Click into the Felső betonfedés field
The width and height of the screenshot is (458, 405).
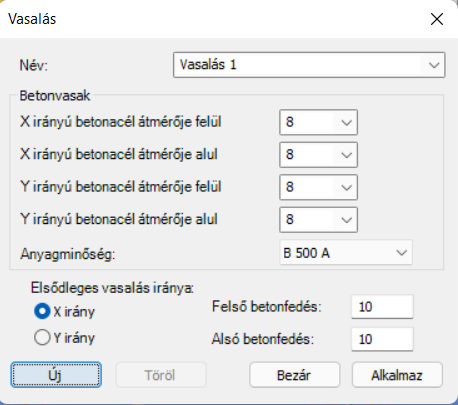click(x=382, y=306)
